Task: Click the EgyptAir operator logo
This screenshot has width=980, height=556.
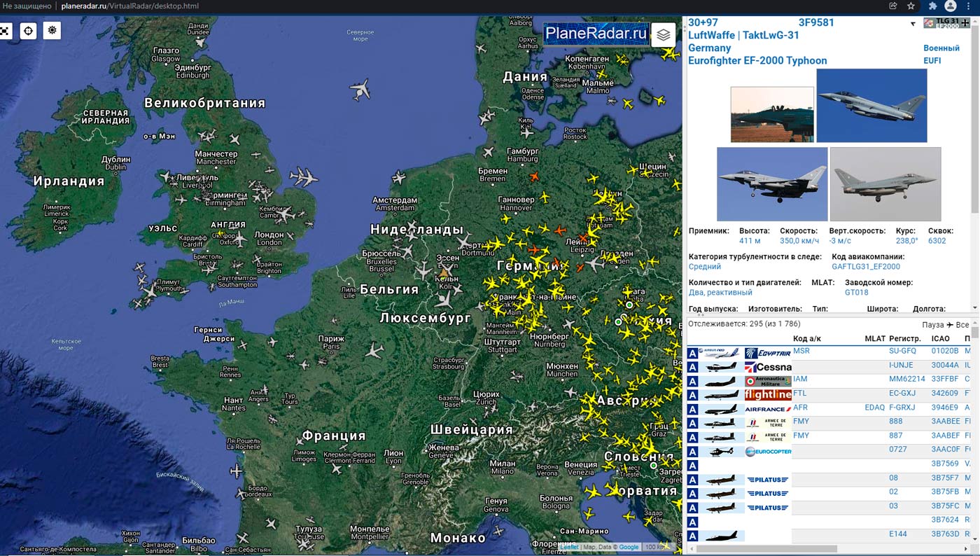Action: pyautogui.click(x=768, y=353)
